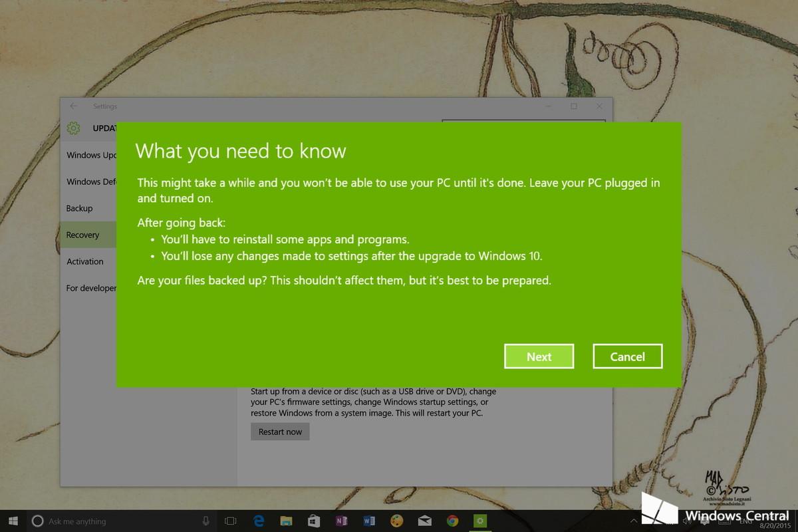Image resolution: width=798 pixels, height=532 pixels.
Task: Launch Google Chrome from the taskbar
Action: pyautogui.click(x=452, y=521)
